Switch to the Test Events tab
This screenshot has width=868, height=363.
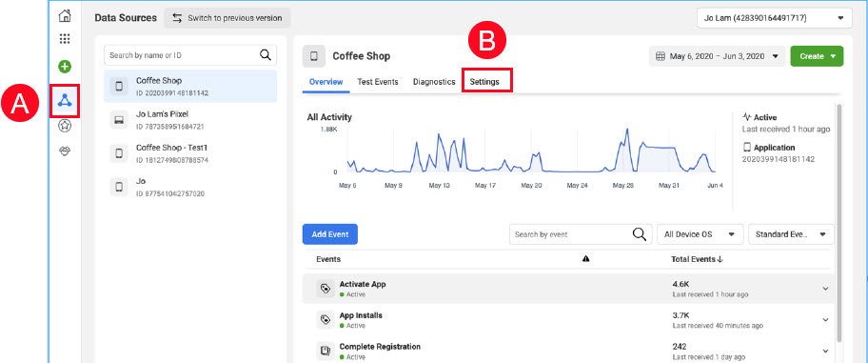[x=378, y=82]
